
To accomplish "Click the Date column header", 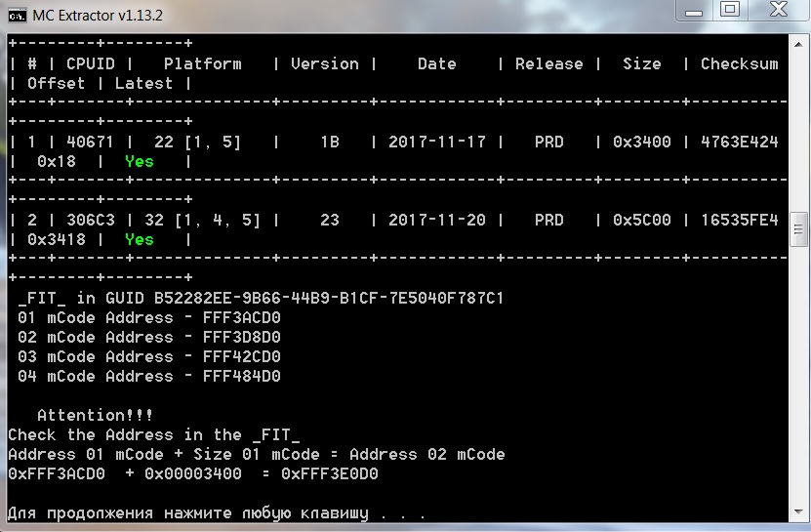I will coord(437,63).
